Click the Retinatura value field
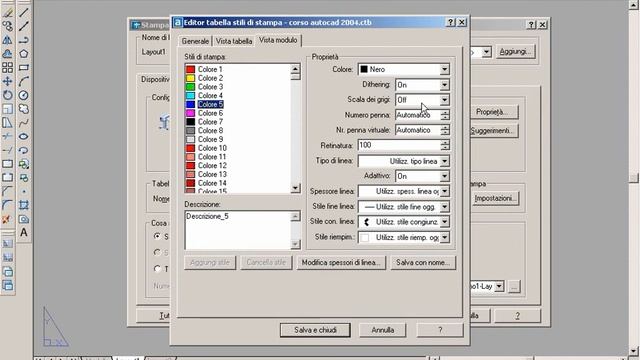The width and height of the screenshot is (640, 360). (399, 145)
